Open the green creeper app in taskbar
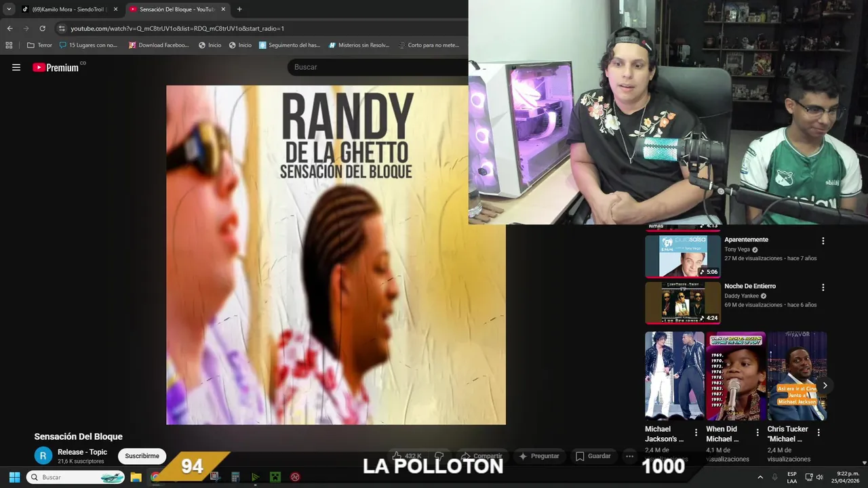Screen dimensions: 868x488 (x=275, y=477)
